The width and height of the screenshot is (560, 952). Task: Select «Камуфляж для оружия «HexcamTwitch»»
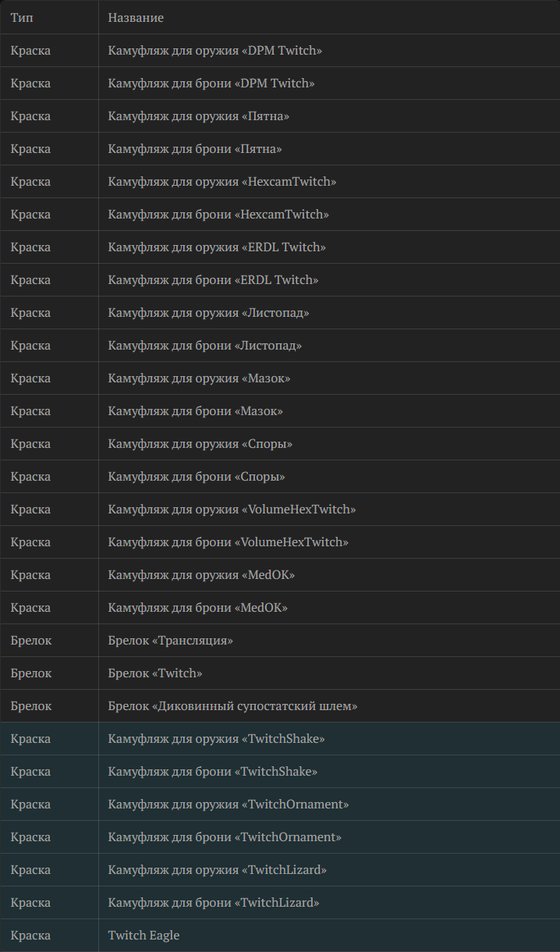[x=222, y=182]
